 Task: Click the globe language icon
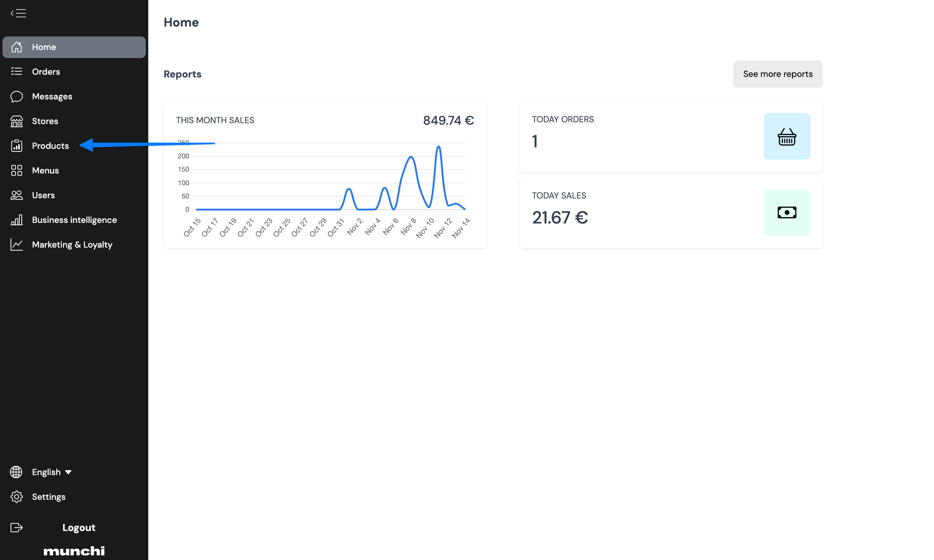tap(16, 472)
